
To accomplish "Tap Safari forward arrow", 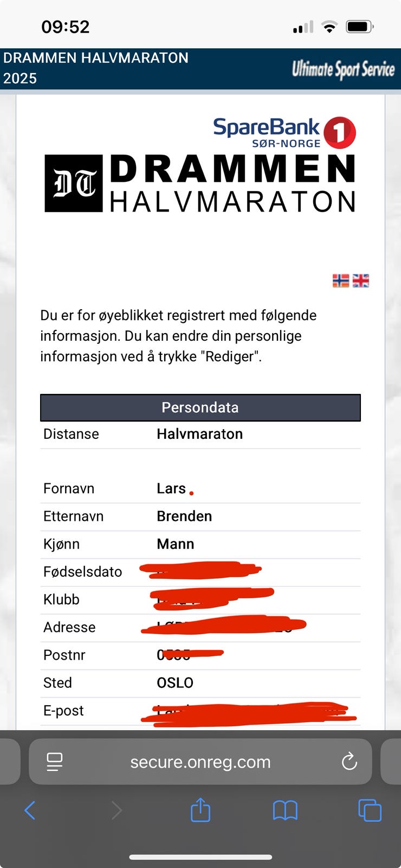I will (x=117, y=810).
